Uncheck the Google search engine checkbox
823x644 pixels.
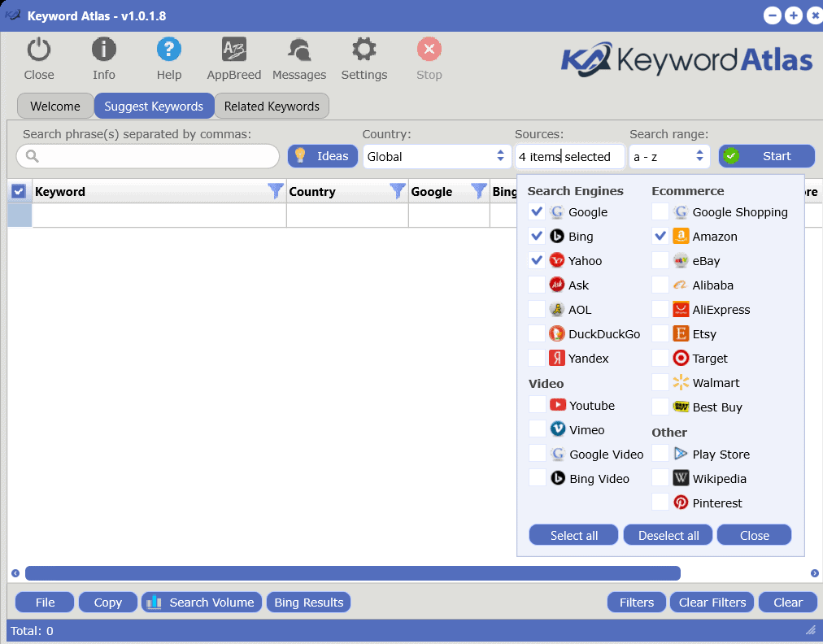537,212
